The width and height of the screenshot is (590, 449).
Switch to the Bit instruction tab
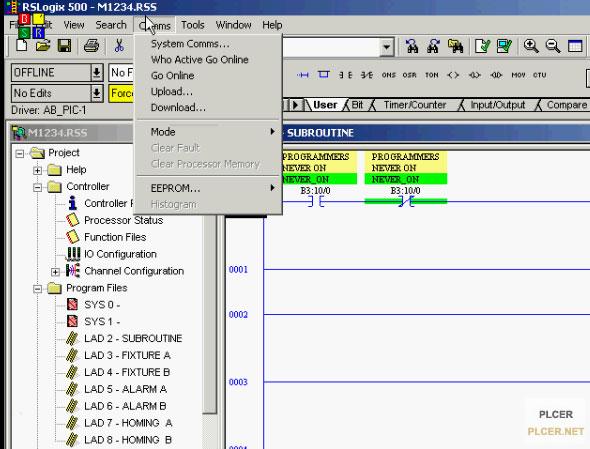click(357, 105)
